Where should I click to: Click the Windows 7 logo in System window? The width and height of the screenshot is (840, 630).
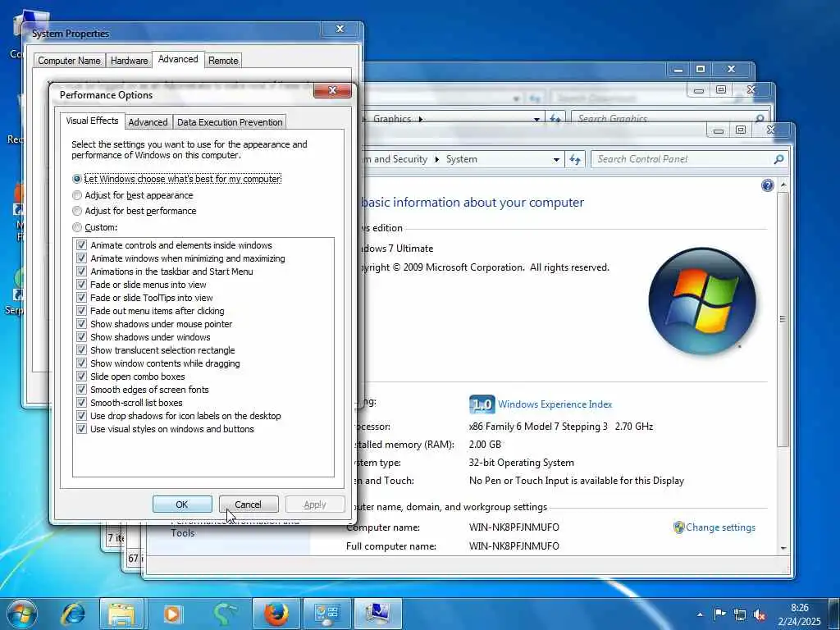pos(702,300)
